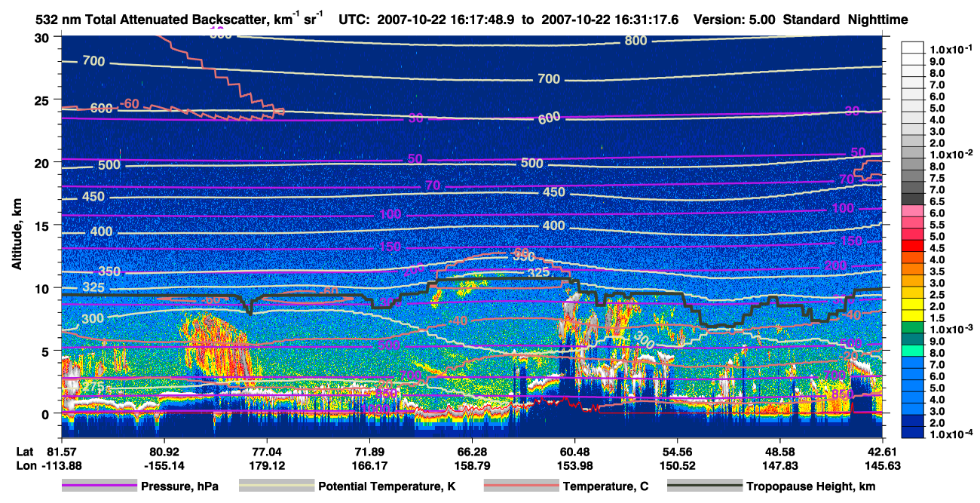Click the latitude value 60.48
The width and height of the screenshot is (980, 503).
click(x=574, y=451)
